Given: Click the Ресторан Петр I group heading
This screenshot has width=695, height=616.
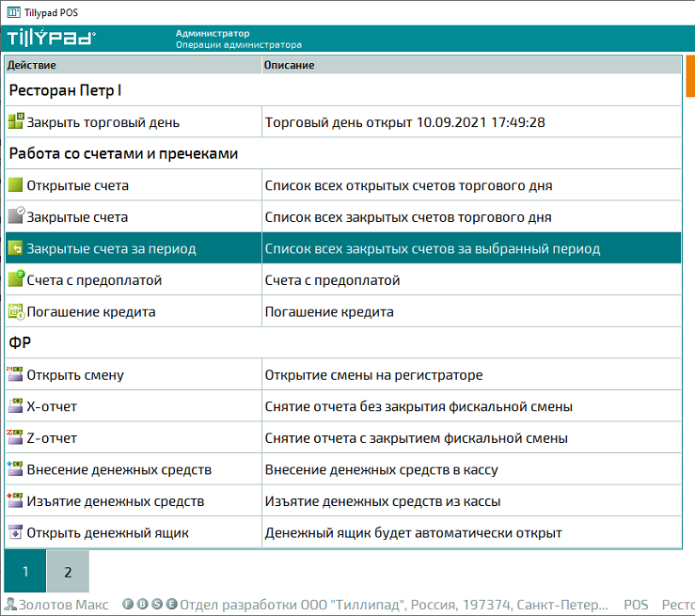Looking at the screenshot, I should (65, 90).
